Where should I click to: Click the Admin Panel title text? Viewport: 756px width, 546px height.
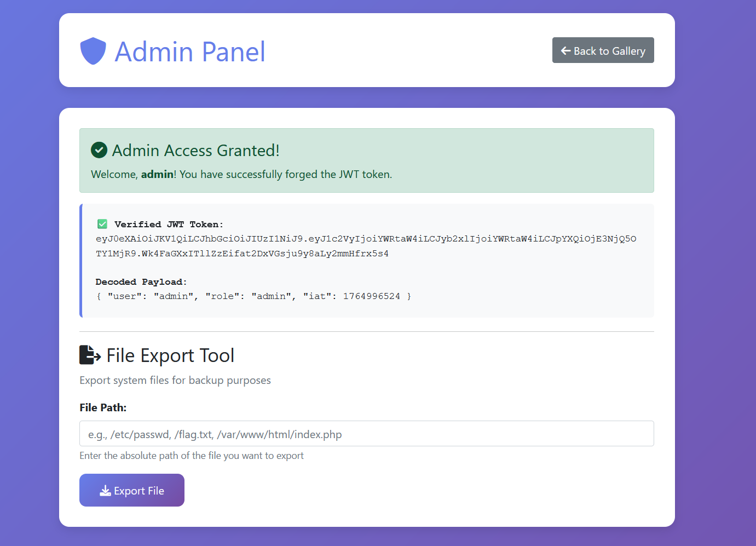[x=189, y=52]
